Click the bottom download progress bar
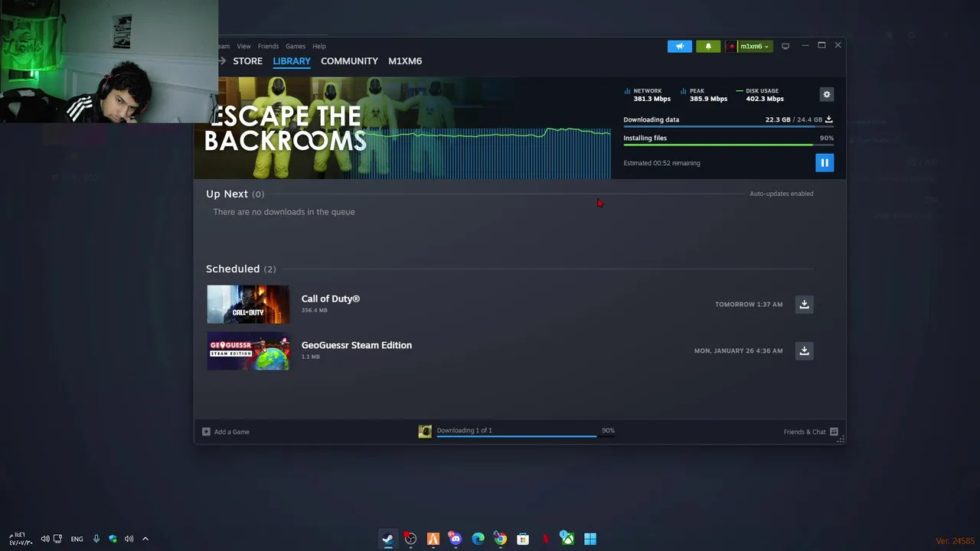The image size is (980, 551). 525,436
